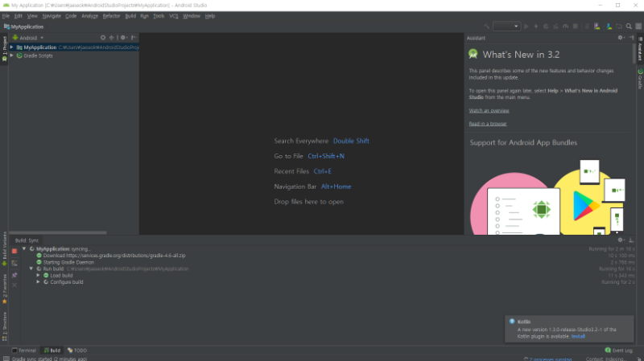This screenshot has height=361, width=644.
Task: Click the Stop square icon in toolbar
Action: coord(576,27)
